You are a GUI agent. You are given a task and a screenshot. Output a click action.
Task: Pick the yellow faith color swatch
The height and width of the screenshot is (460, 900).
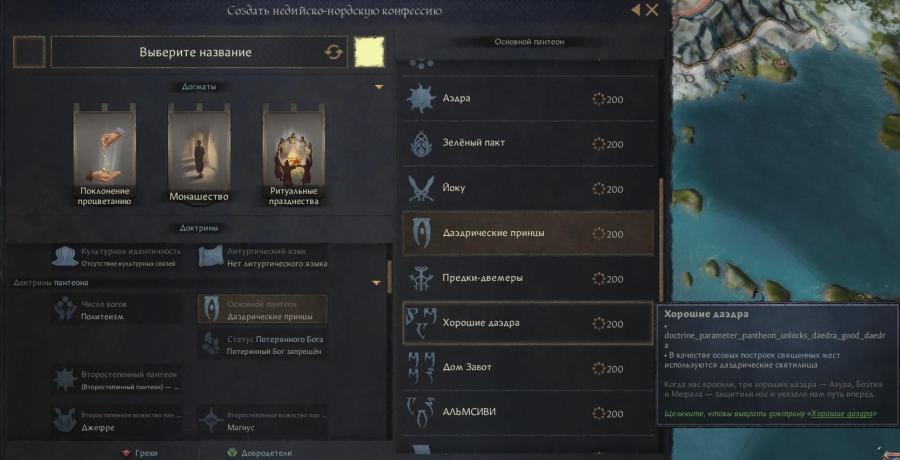369,52
